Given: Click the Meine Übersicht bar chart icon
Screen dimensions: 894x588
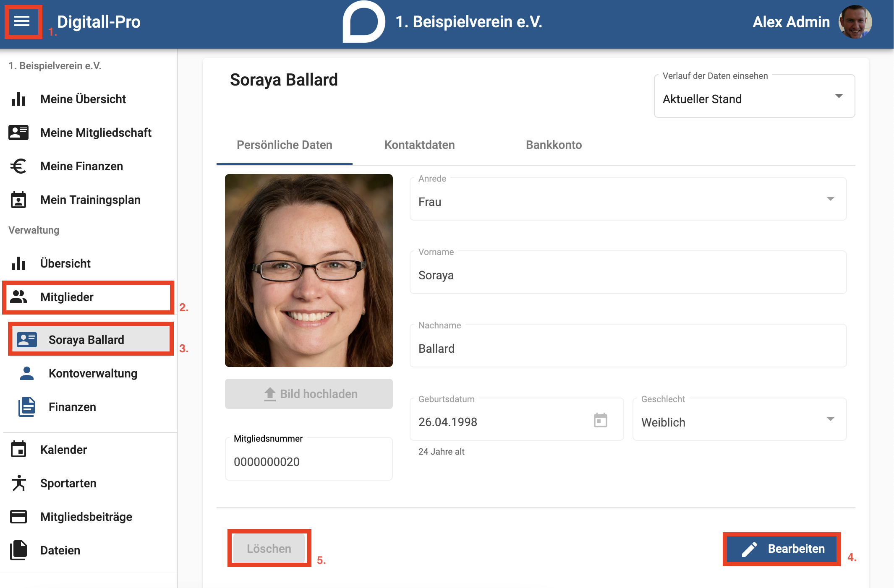Looking at the screenshot, I should click(x=18, y=99).
